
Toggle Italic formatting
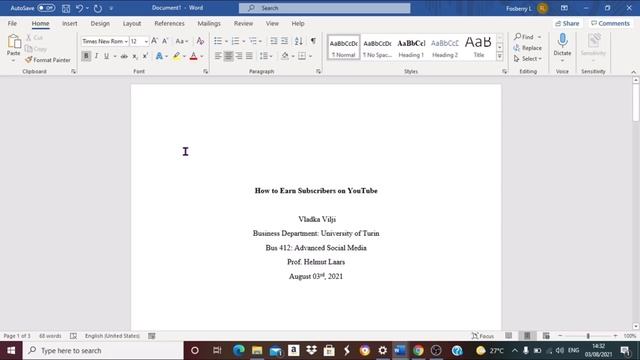tap(96, 56)
